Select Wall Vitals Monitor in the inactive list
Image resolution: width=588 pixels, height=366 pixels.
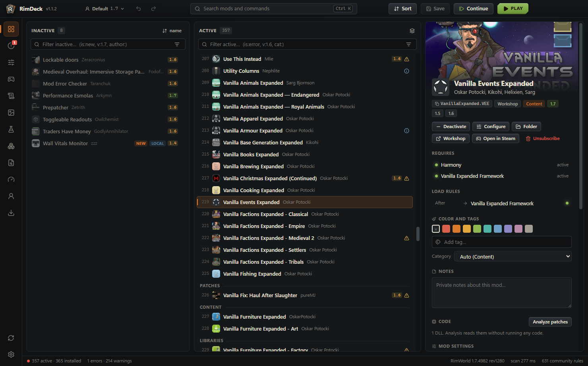[x=106, y=143]
